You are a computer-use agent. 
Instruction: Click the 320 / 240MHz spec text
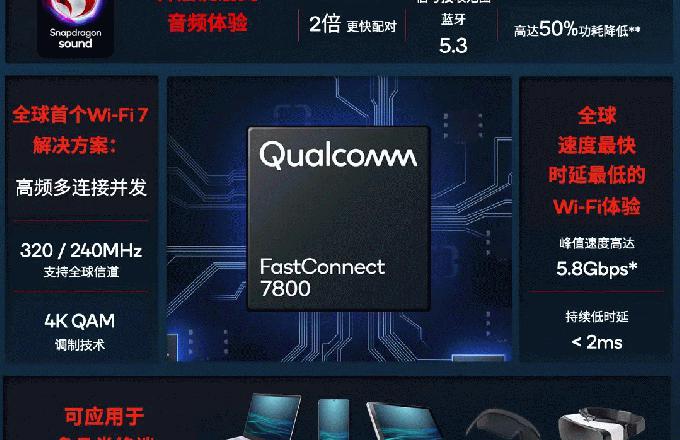coord(81,251)
